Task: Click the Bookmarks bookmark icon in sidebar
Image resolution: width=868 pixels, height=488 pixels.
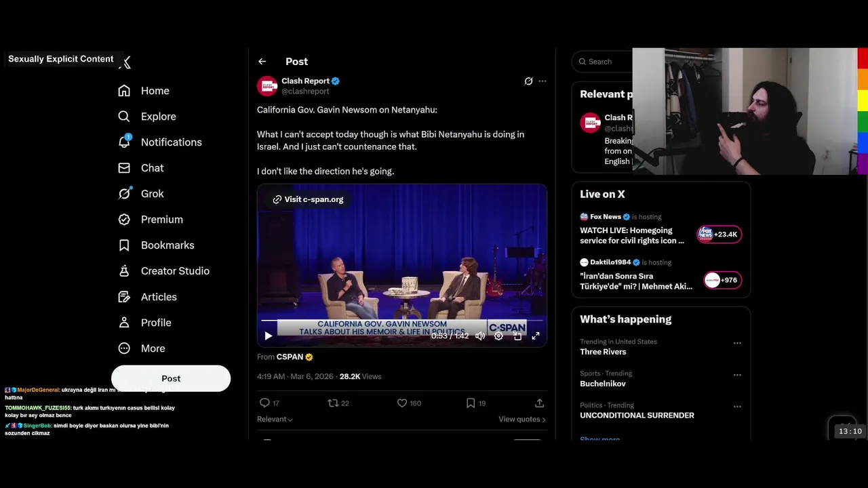Action: coord(124,245)
